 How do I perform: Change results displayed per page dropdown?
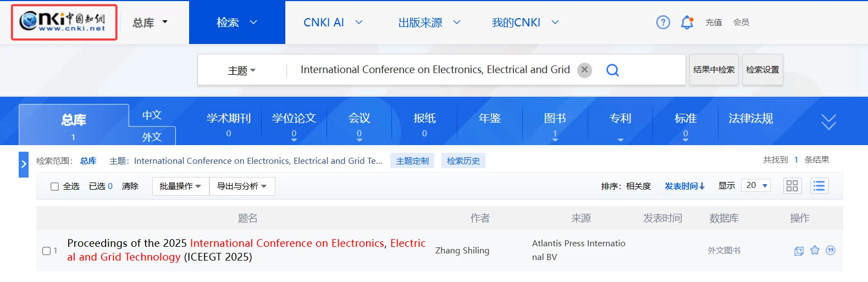coord(756,186)
